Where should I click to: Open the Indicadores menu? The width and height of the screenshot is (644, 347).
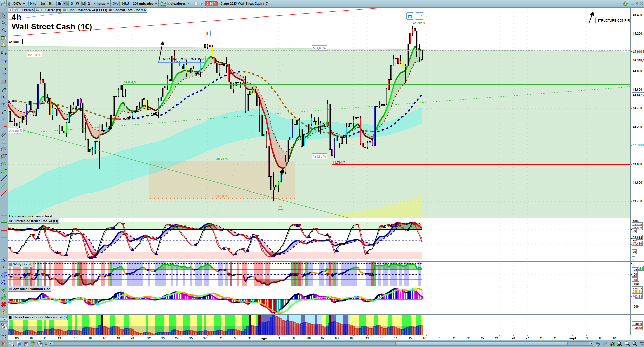tap(176, 4)
